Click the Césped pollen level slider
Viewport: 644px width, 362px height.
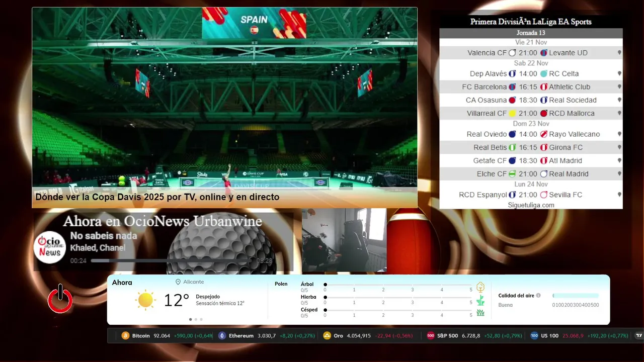398,310
